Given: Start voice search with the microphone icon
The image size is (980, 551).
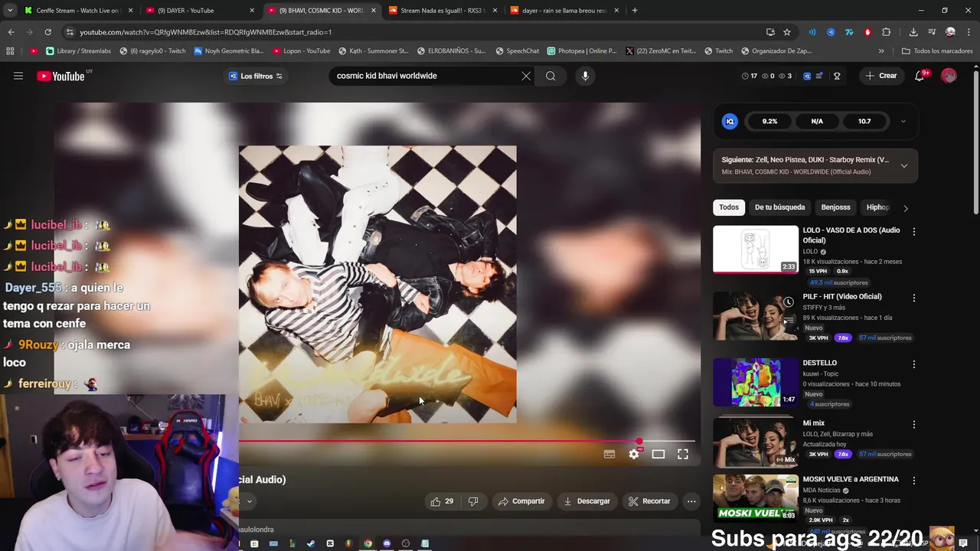Looking at the screenshot, I should pos(585,76).
